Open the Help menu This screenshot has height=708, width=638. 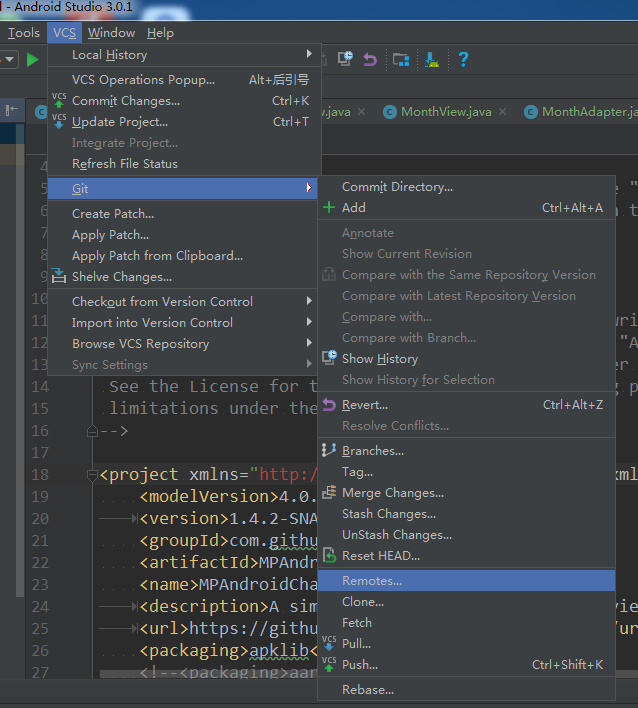(160, 33)
